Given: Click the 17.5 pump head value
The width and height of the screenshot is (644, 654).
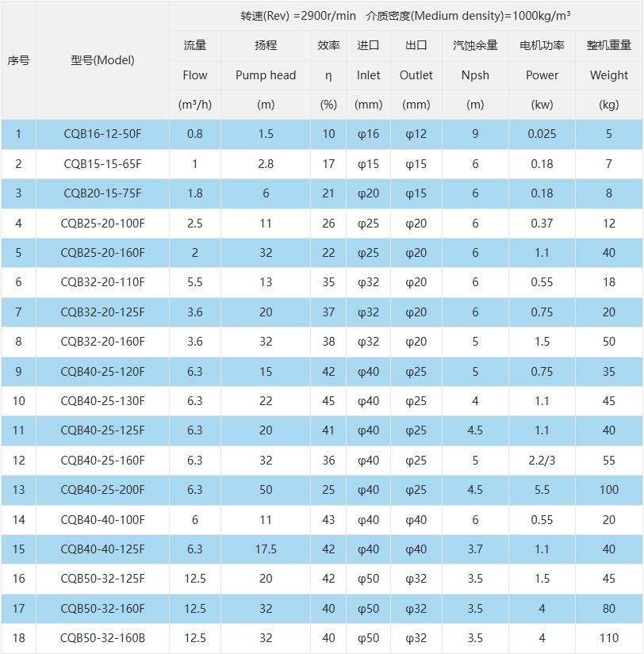Looking at the screenshot, I should 266,549.
